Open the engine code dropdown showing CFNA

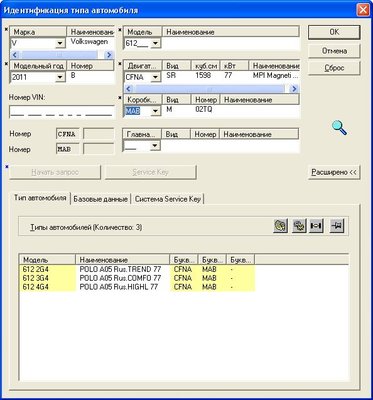155,77
